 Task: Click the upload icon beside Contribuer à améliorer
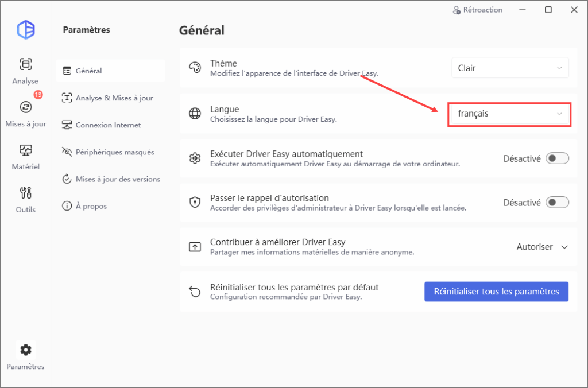195,247
